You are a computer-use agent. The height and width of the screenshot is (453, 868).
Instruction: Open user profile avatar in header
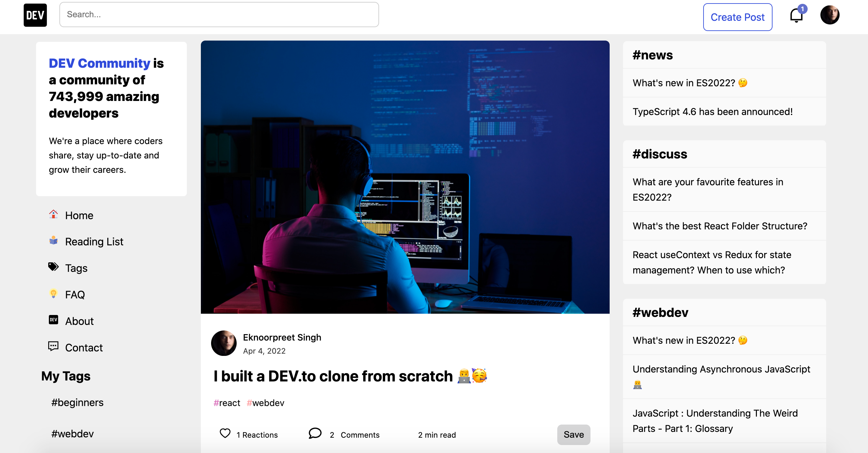[x=829, y=15]
